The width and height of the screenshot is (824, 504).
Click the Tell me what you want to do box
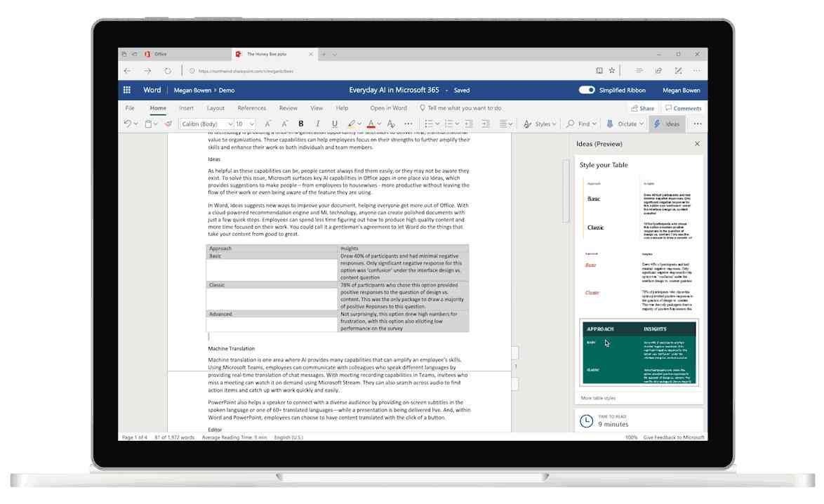tap(461, 107)
